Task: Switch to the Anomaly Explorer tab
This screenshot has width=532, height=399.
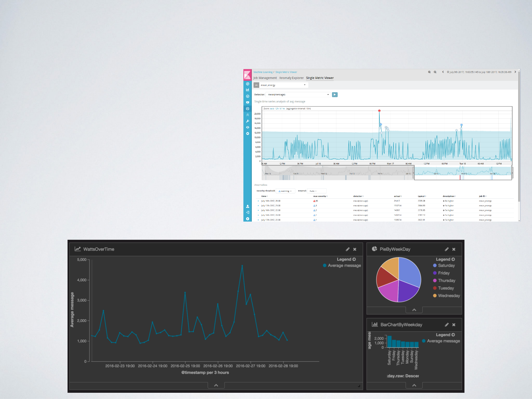Action: (x=291, y=78)
